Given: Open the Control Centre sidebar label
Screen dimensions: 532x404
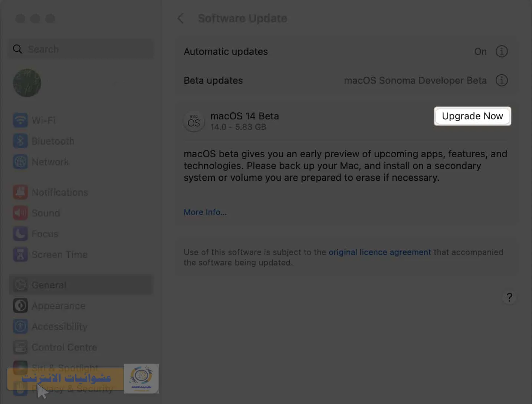Looking at the screenshot, I should pyautogui.click(x=64, y=347).
